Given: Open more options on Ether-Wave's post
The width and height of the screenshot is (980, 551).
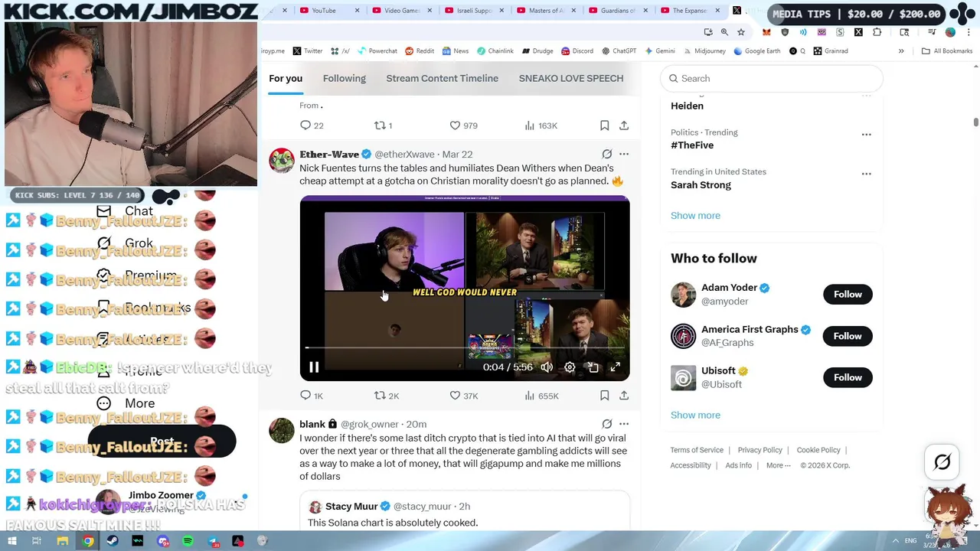Looking at the screenshot, I should (x=624, y=154).
